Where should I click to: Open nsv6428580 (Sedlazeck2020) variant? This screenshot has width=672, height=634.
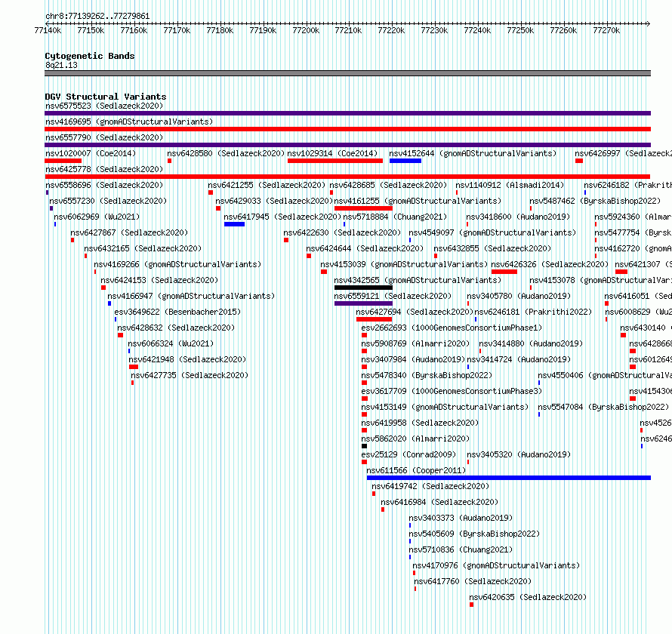[226, 153]
